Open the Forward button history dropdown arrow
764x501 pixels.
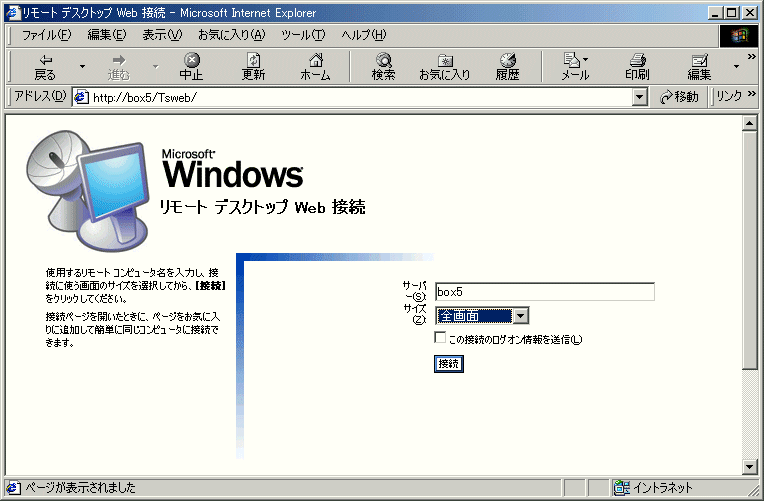(x=155, y=66)
